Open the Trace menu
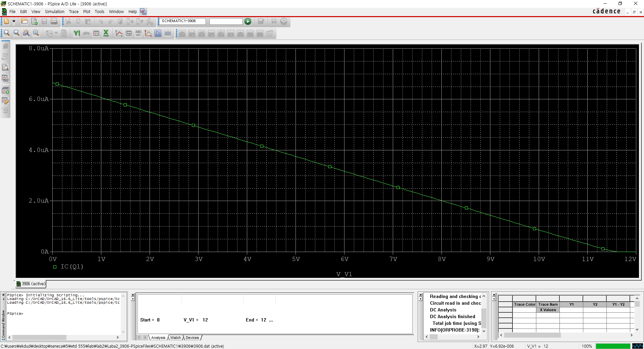The width and height of the screenshot is (644, 349). click(74, 12)
